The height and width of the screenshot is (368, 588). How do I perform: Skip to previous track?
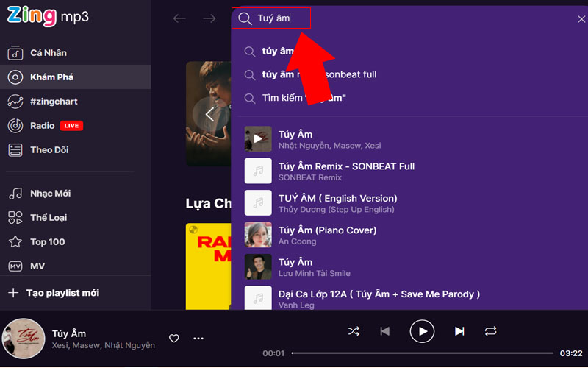tap(384, 331)
